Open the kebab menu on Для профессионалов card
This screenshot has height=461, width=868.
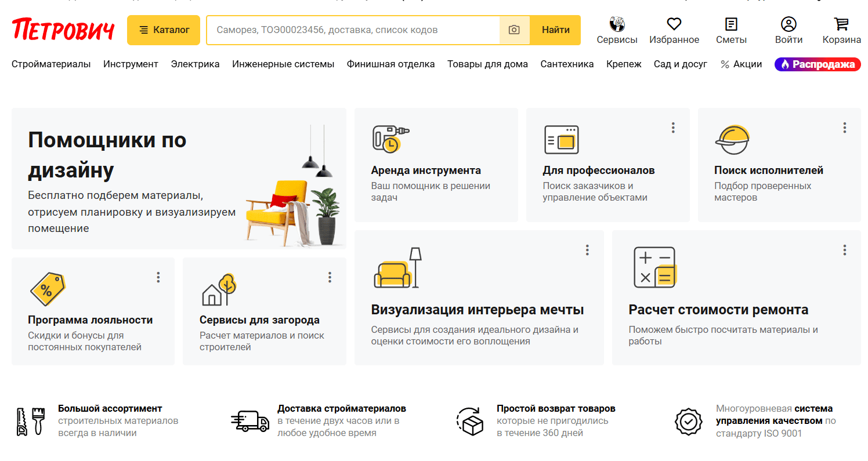click(672, 127)
